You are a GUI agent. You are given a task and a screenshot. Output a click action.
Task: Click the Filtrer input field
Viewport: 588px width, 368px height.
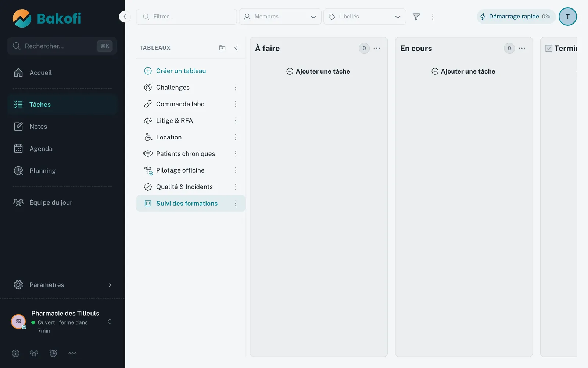(186, 17)
